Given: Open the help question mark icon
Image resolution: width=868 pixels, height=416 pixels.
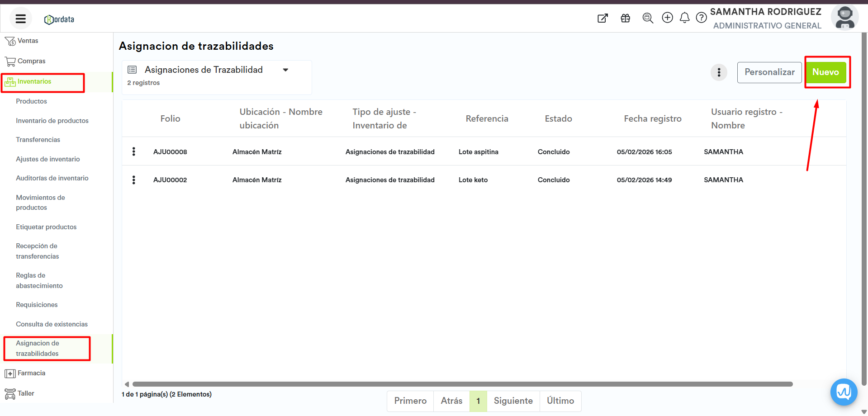Looking at the screenshot, I should click(x=701, y=18).
